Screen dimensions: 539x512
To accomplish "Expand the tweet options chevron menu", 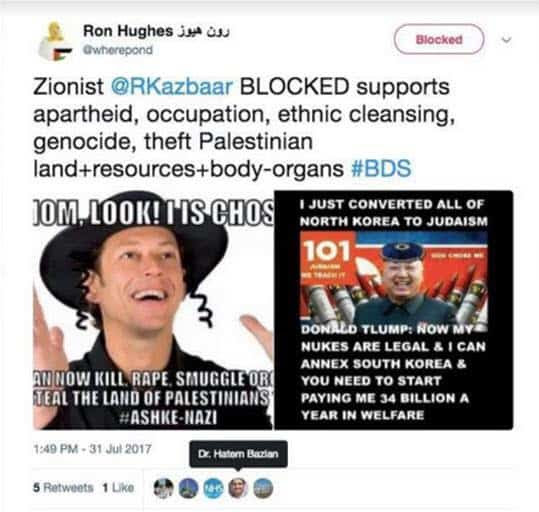I will tap(506, 40).
